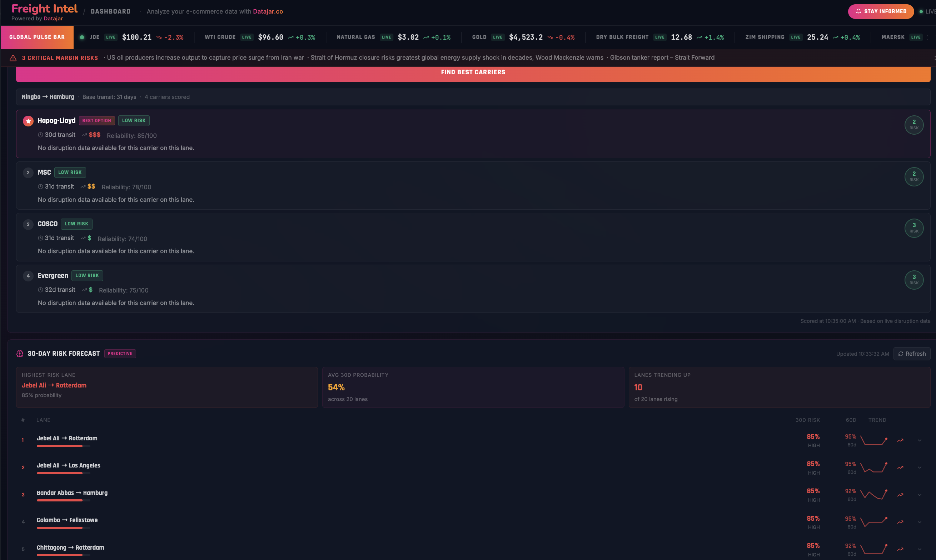Click the Predictive badge

tap(120, 354)
